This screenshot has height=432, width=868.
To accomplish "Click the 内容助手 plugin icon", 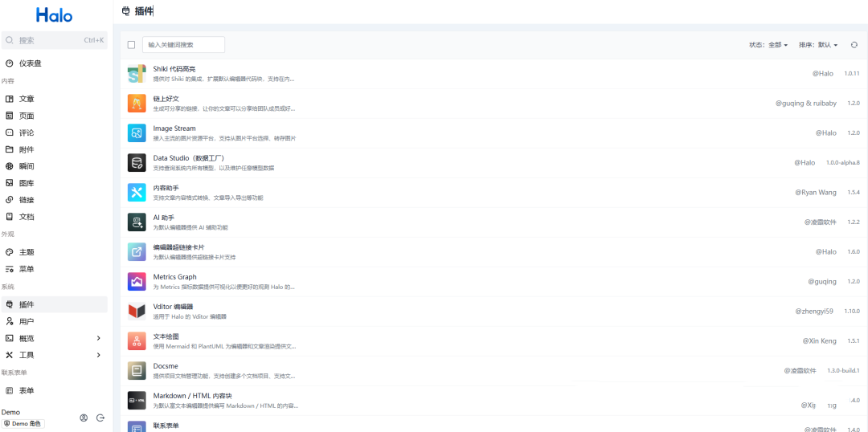I will click(x=136, y=193).
